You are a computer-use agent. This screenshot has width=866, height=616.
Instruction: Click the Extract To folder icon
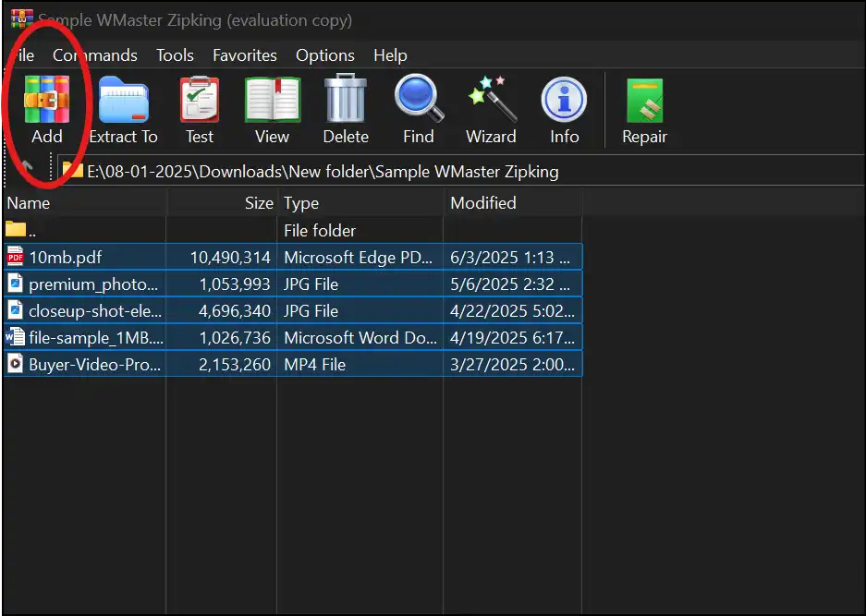[124, 100]
